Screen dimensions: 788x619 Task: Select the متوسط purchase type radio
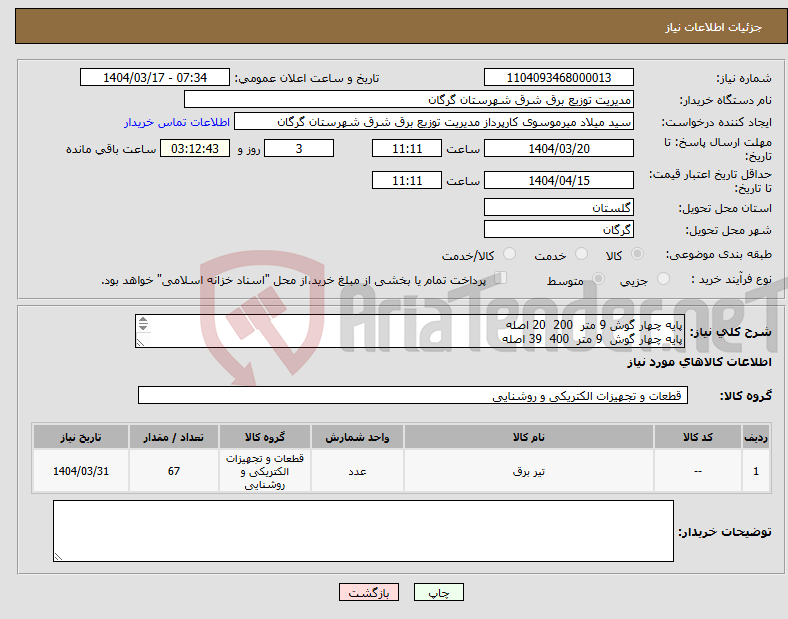598,278
